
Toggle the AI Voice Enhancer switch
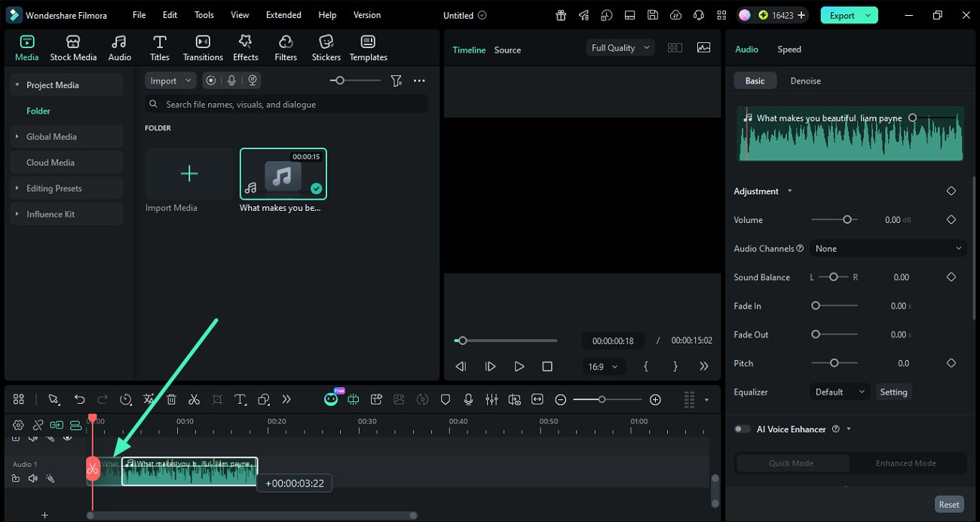pos(743,429)
